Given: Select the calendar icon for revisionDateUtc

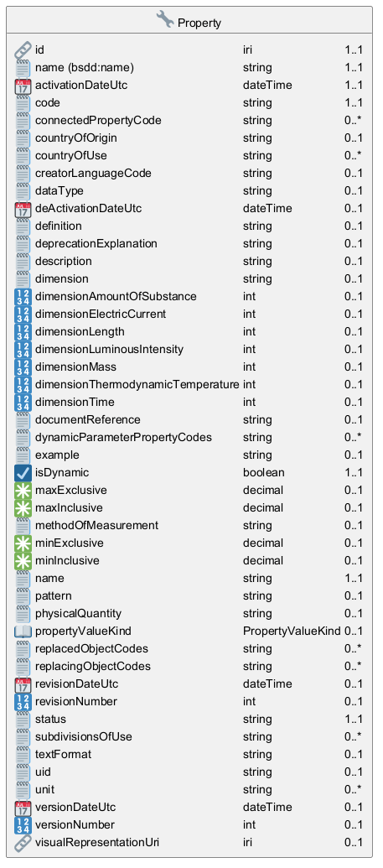Looking at the screenshot, I should pos(23,684).
